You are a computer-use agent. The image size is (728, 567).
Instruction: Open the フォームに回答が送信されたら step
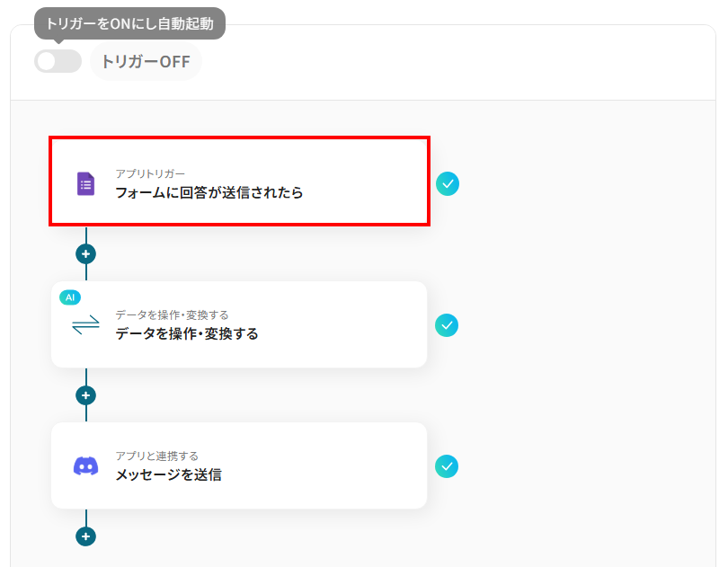[x=209, y=192]
